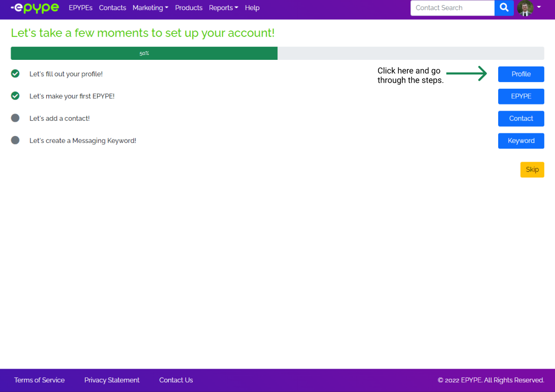The width and height of the screenshot is (555, 392).
Task: Open the user profile avatar menu
Action: click(525, 8)
